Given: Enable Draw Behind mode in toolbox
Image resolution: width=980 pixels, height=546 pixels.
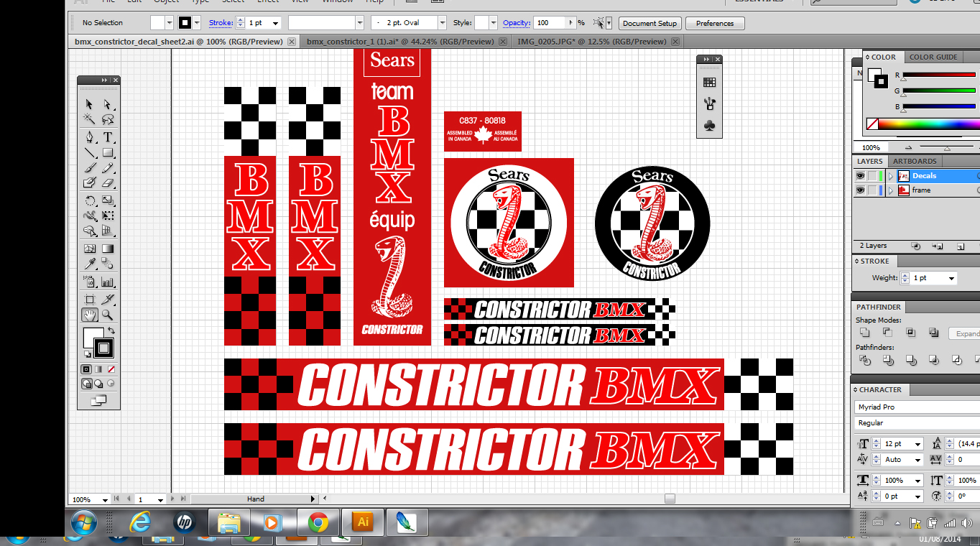Looking at the screenshot, I should click(98, 384).
